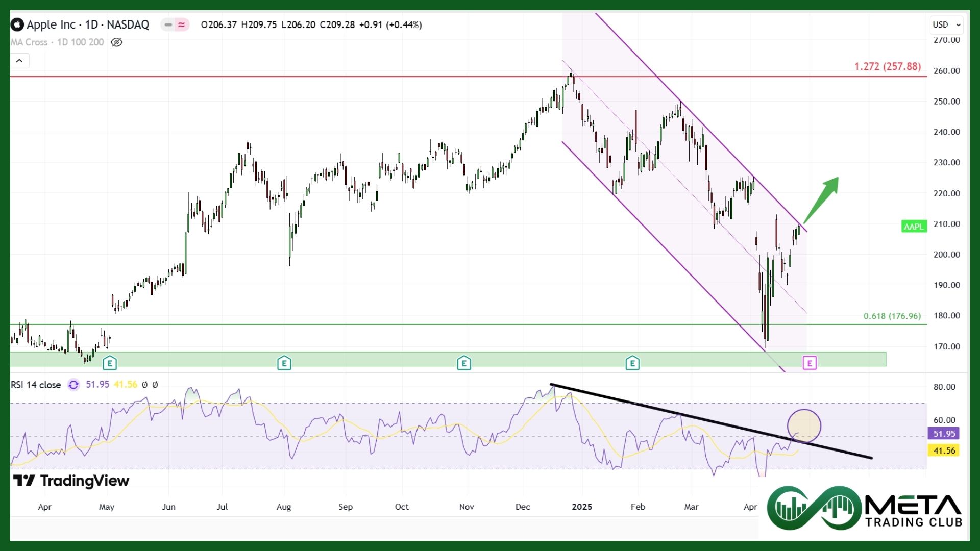
Task: Select the 1.272 (257.88) Fibonacci level label
Action: (888, 66)
